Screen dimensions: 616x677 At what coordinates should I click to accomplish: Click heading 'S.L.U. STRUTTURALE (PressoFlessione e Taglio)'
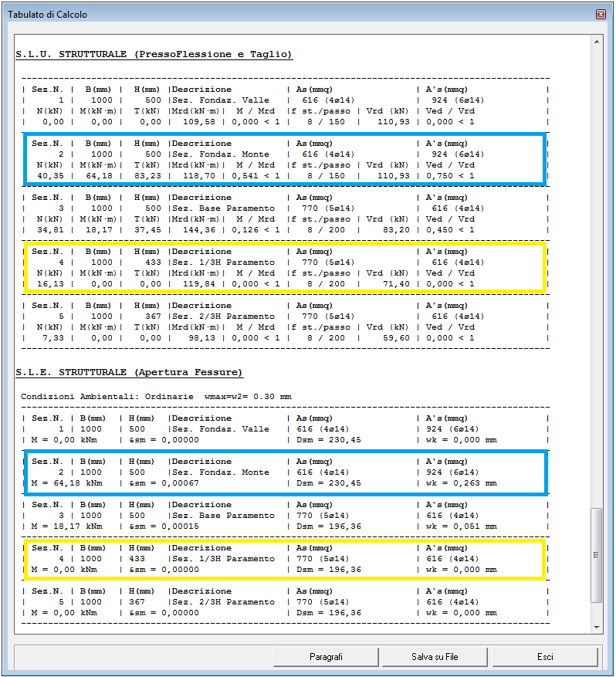154,54
